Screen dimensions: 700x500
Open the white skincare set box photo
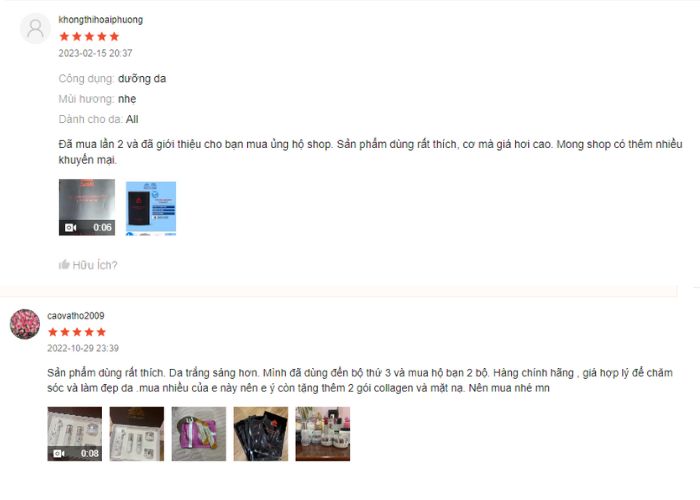click(137, 433)
